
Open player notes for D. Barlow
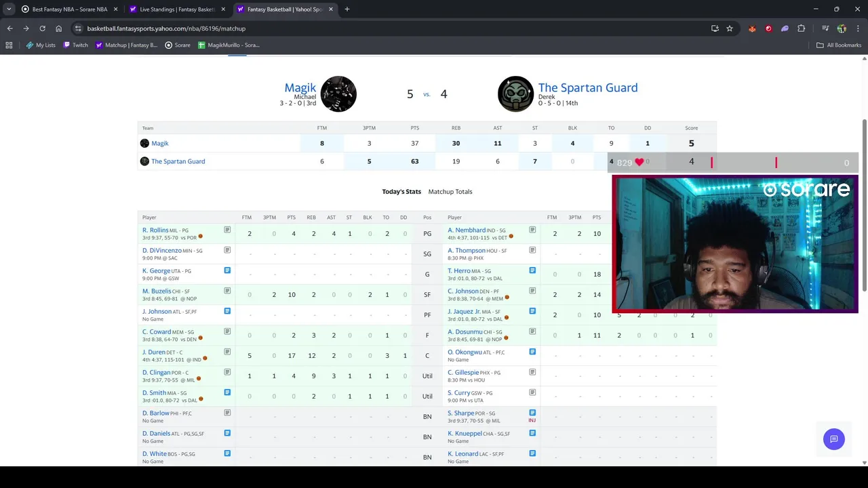click(227, 413)
